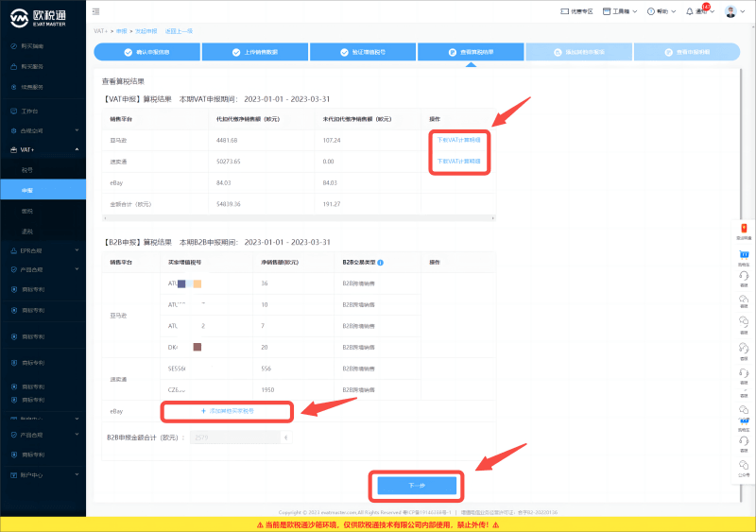Select 申报 under VAT+
Screen dimensions: 756x532
point(43,190)
